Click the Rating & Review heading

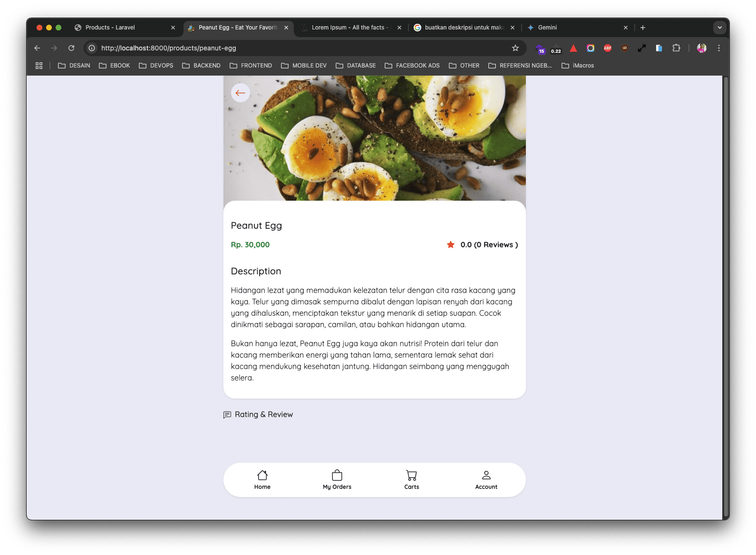point(263,415)
